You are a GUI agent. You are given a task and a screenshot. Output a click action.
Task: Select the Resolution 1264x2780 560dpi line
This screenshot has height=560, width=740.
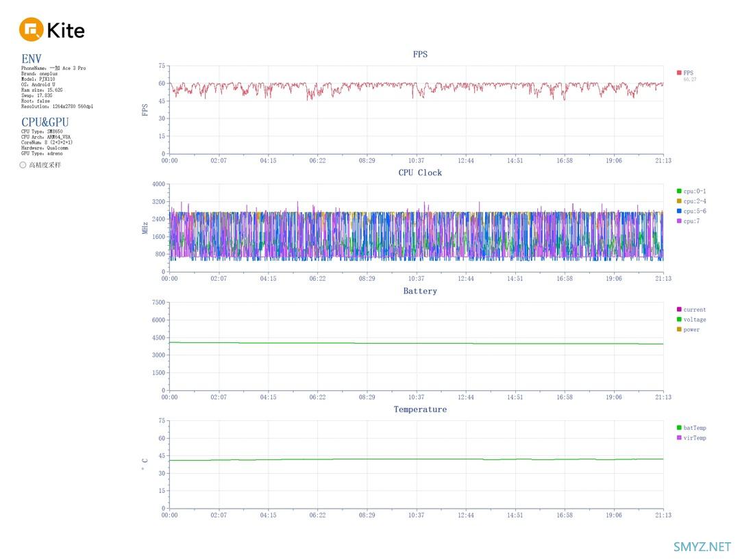[57, 107]
